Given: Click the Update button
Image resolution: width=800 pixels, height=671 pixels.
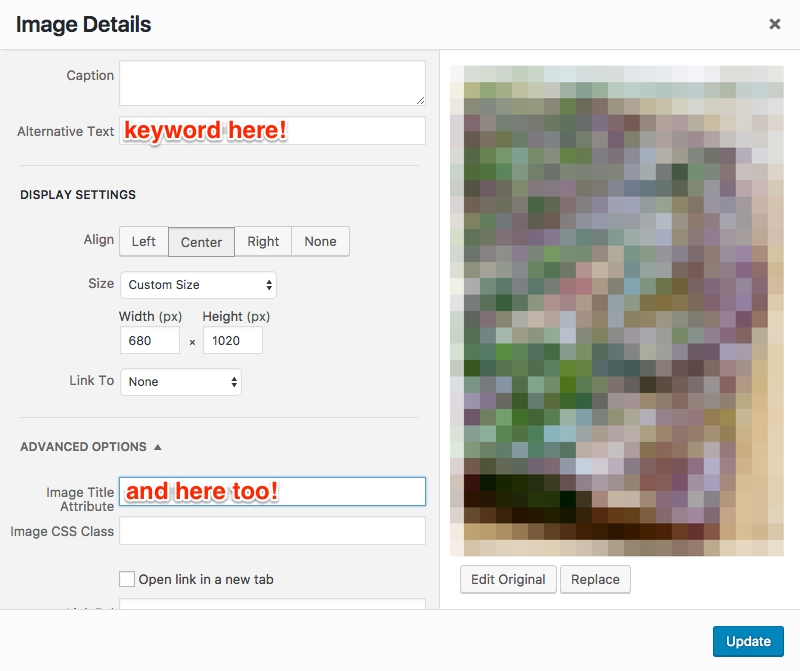Looking at the screenshot, I should (x=748, y=641).
